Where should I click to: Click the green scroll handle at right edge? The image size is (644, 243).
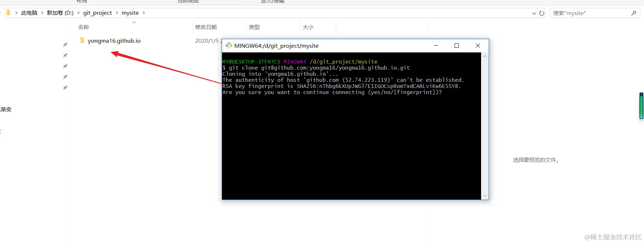641,106
